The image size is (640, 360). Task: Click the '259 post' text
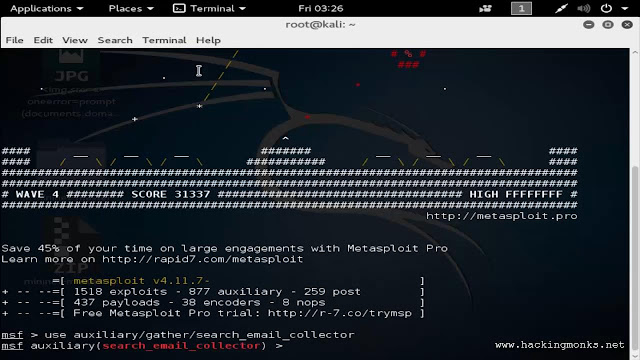[332, 291]
